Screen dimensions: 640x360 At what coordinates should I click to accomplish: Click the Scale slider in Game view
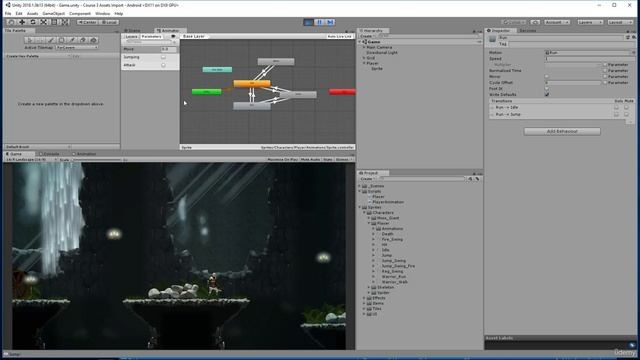tap(97, 160)
